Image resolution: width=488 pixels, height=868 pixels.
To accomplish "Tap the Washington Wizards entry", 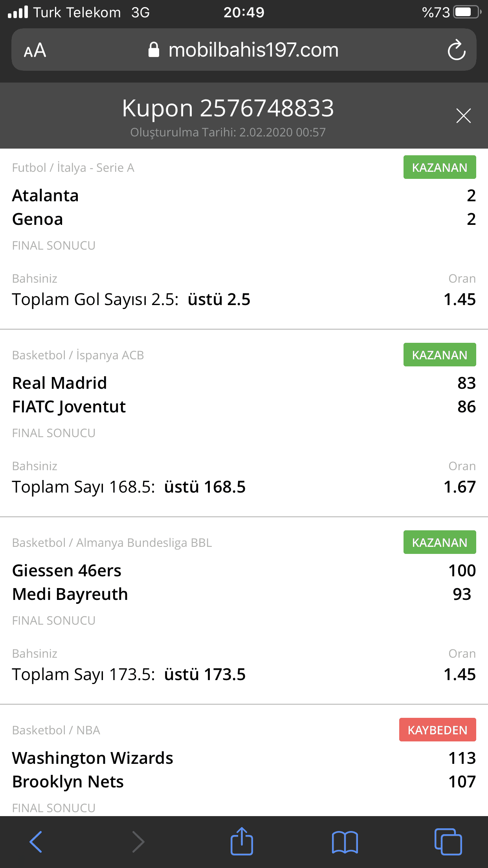I will [x=93, y=758].
